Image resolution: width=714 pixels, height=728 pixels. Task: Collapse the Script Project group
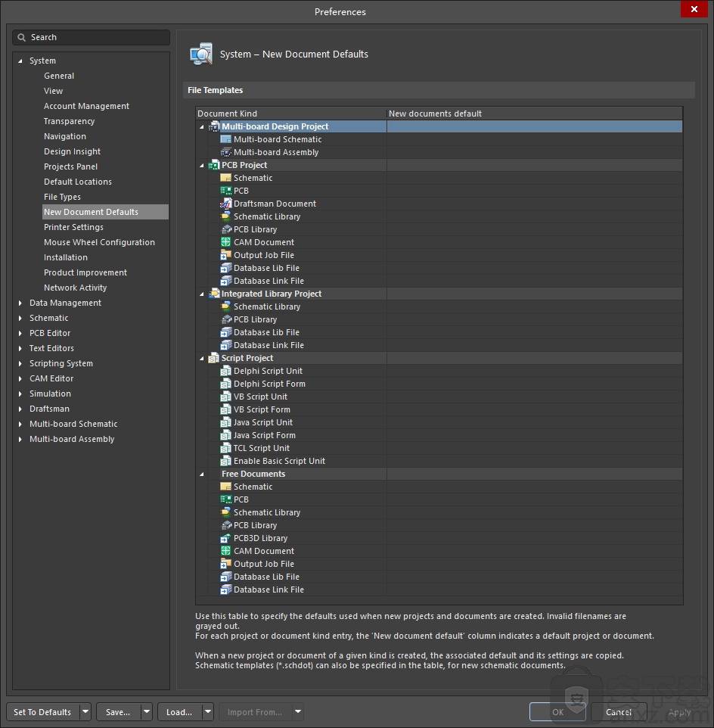202,359
